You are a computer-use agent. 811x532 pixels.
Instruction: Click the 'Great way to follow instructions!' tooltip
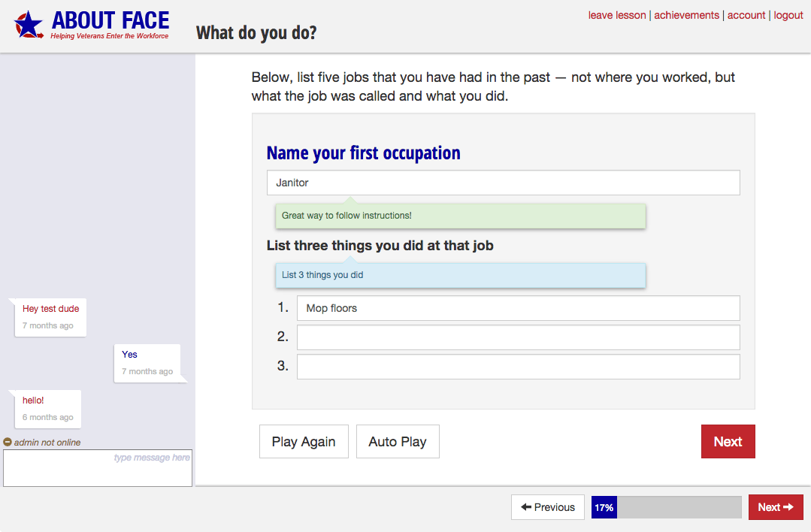tap(460, 216)
